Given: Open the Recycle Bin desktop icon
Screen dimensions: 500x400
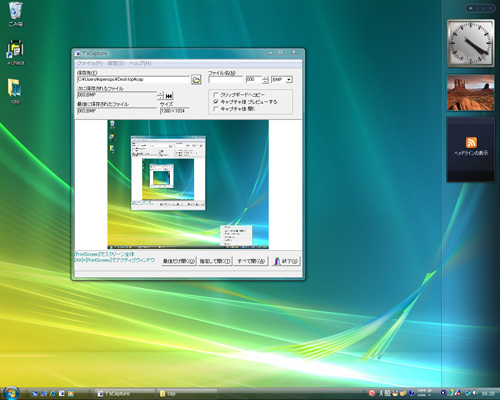Looking at the screenshot, I should tap(15, 14).
